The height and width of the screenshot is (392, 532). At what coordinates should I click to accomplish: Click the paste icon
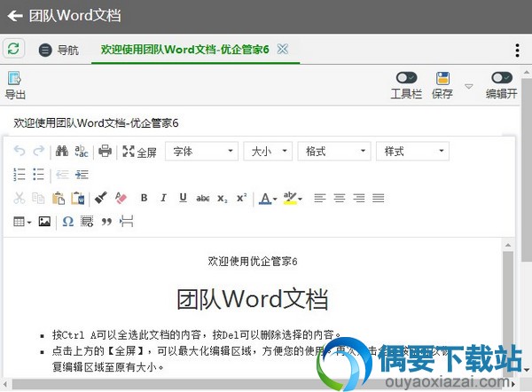59,198
